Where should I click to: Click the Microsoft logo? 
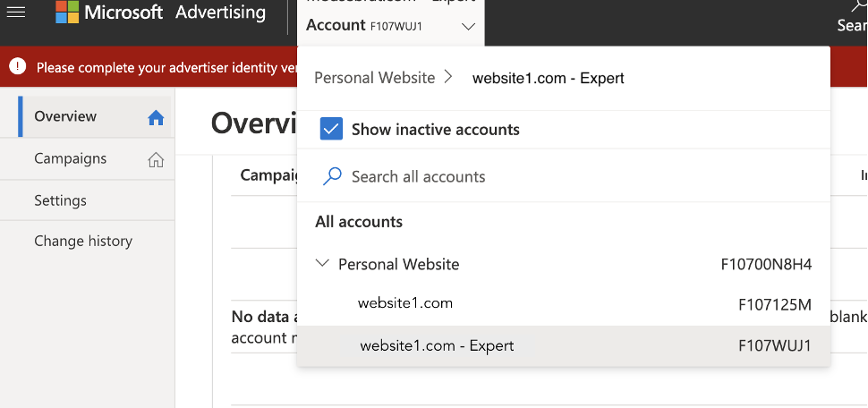pos(67,12)
